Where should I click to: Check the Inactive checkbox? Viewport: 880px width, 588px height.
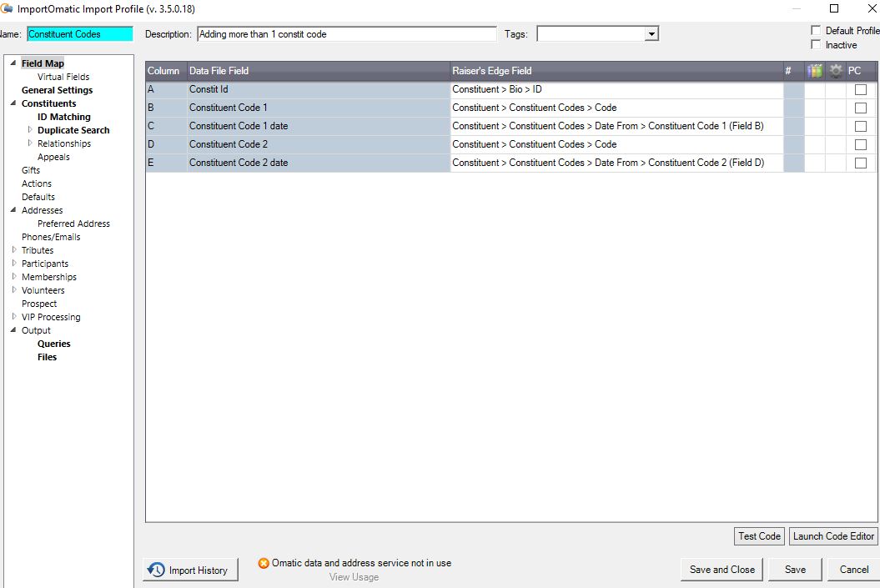tap(815, 45)
